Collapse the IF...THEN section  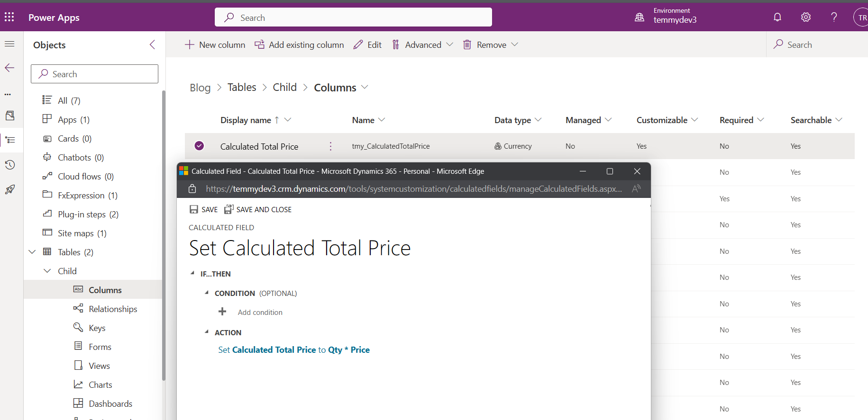pos(192,273)
